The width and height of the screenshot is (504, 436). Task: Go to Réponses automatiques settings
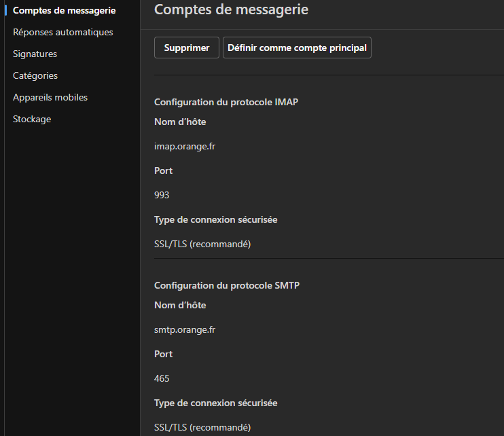(x=62, y=32)
